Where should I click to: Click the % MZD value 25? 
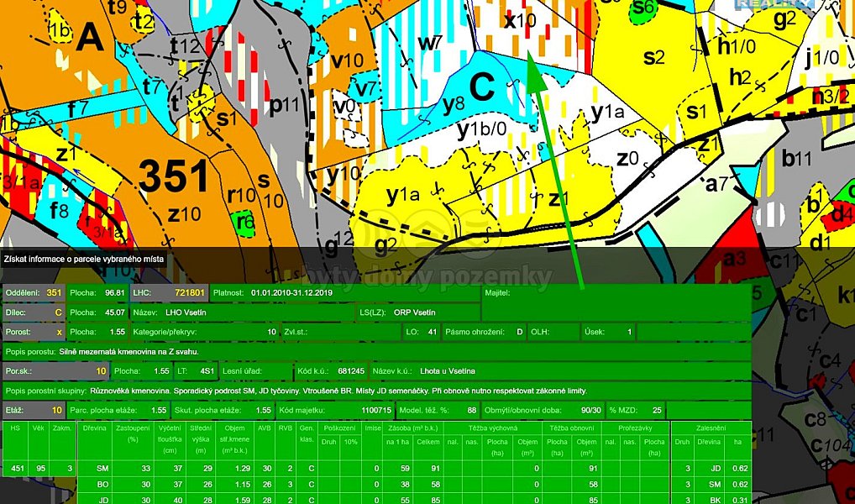pyautogui.click(x=657, y=411)
